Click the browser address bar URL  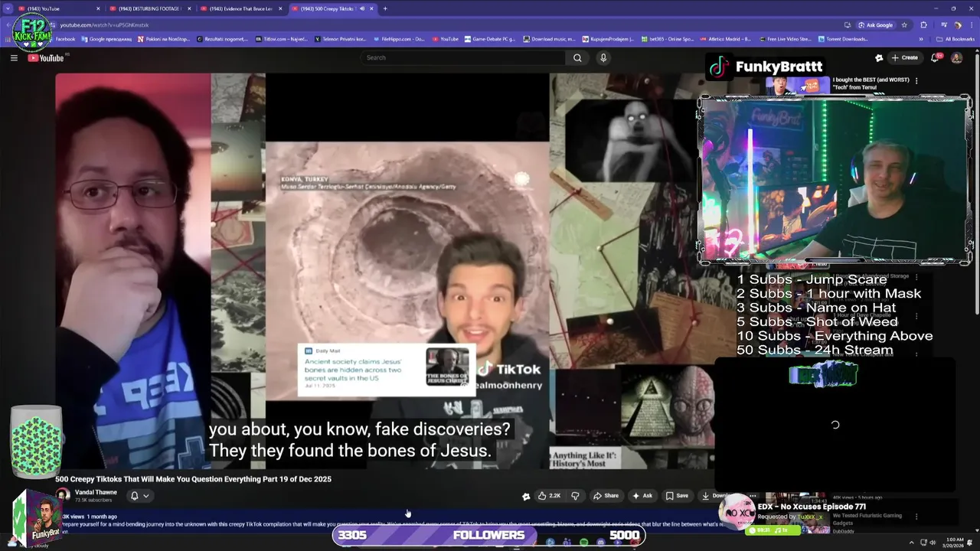click(x=104, y=24)
